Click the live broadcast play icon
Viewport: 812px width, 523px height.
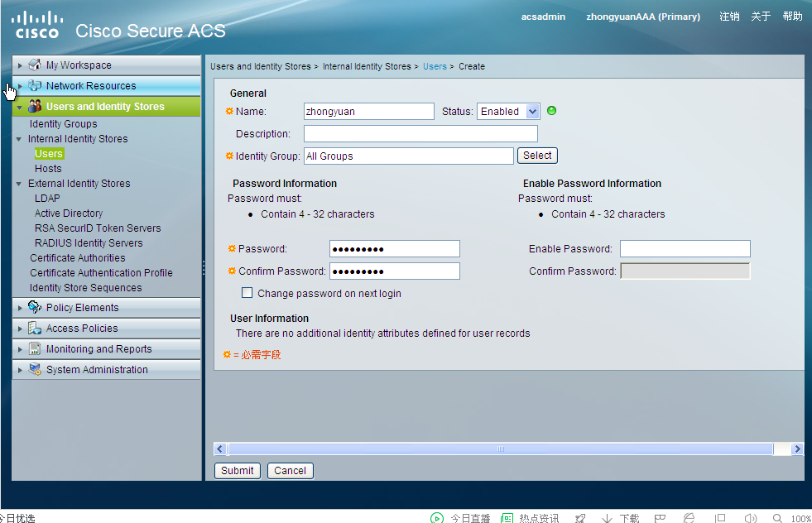tap(436, 518)
